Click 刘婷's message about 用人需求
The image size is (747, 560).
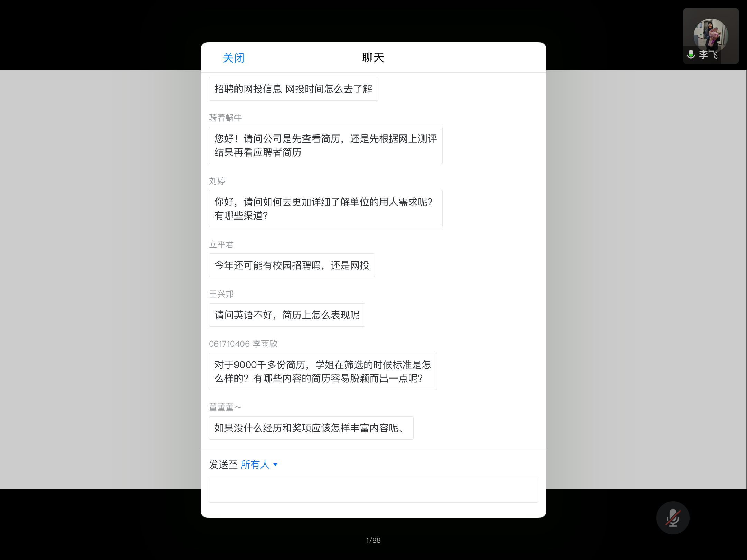tap(325, 208)
